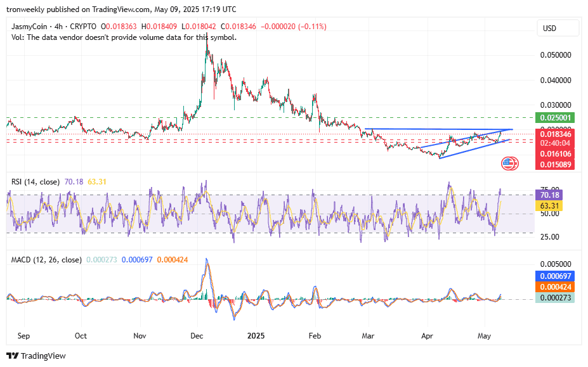This screenshot has height=367, width=588.
Task: Click the JasmyCoin 4h CRYPTO symbol title
Action: [54, 27]
